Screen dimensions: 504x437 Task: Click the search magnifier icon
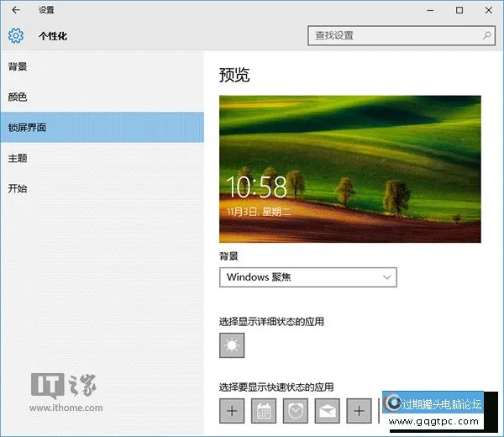pos(486,35)
